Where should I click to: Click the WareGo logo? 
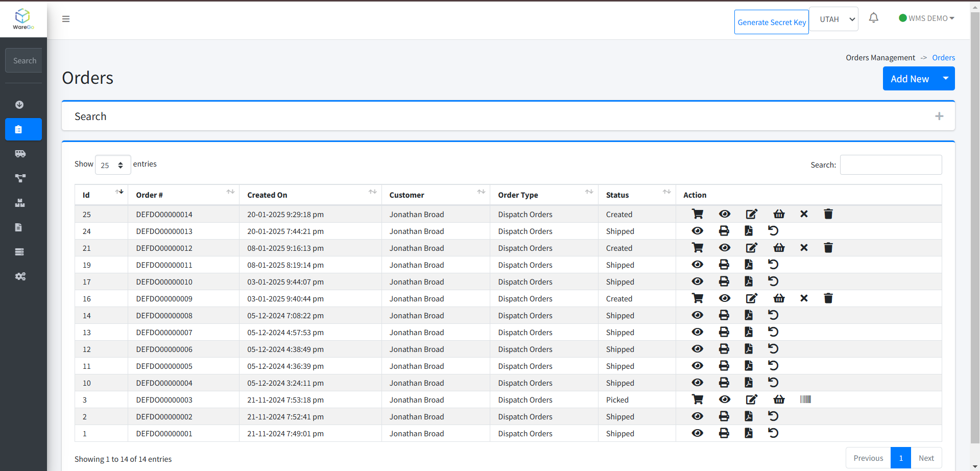click(23, 19)
